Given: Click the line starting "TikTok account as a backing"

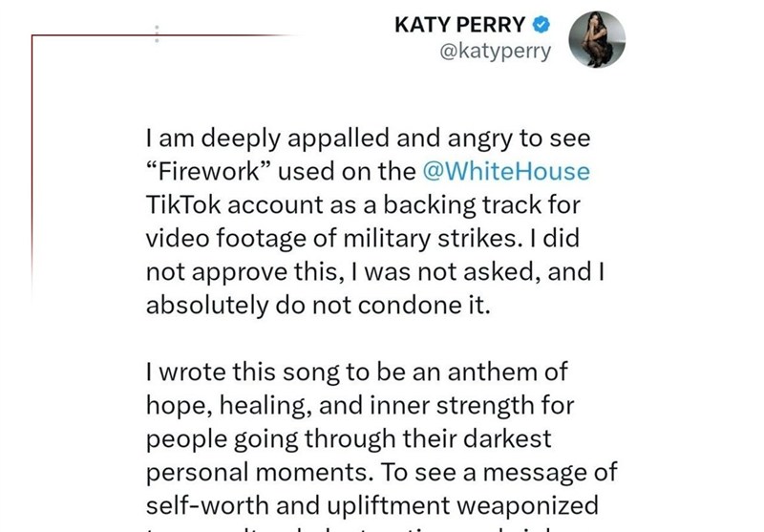Looking at the screenshot, I should 363,204.
